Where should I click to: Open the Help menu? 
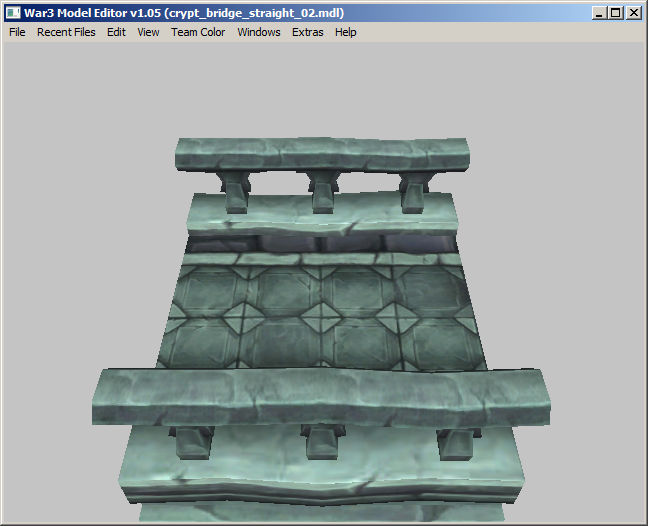[x=345, y=32]
